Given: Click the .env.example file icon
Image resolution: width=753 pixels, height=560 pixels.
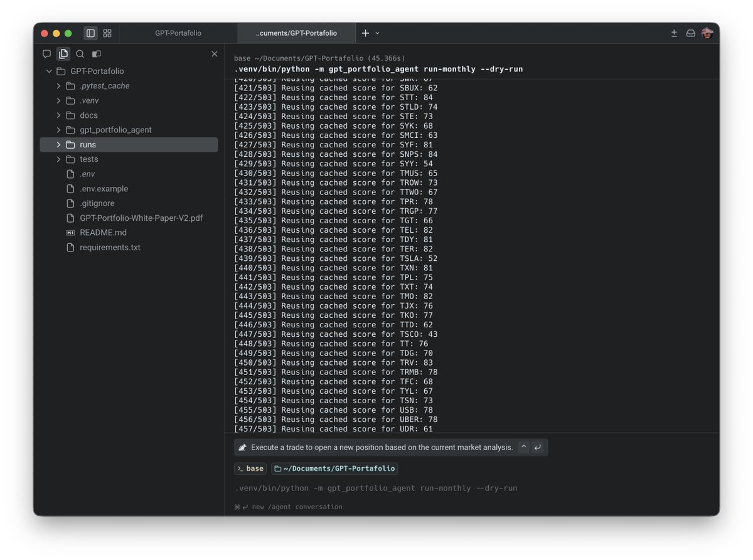Looking at the screenshot, I should coord(70,189).
